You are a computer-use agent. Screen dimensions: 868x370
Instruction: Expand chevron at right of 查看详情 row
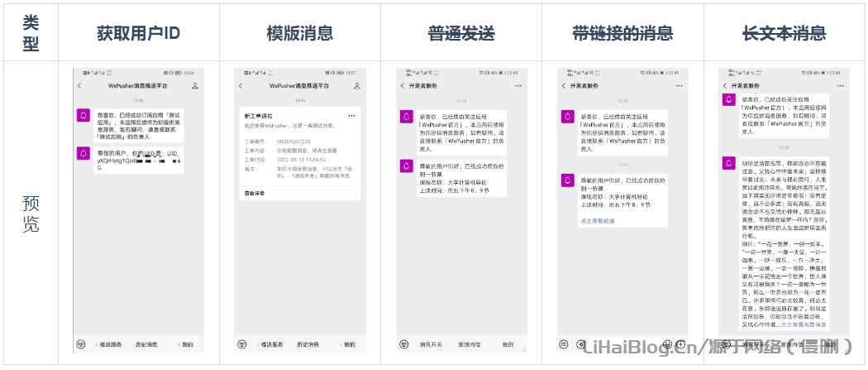[x=355, y=194]
